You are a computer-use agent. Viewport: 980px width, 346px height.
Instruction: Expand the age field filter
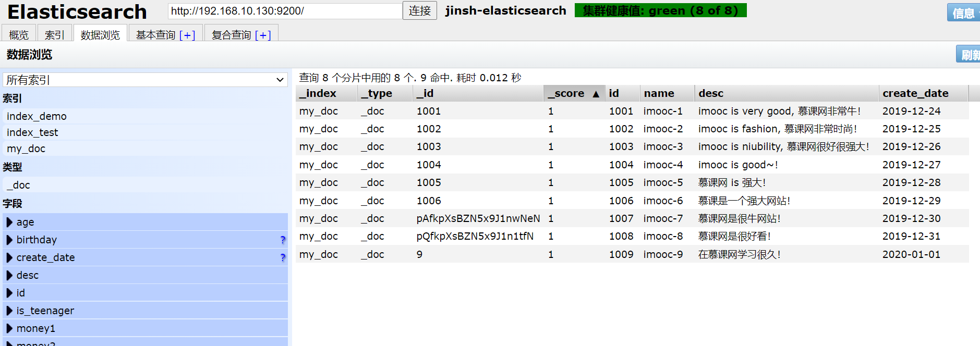tap(9, 222)
